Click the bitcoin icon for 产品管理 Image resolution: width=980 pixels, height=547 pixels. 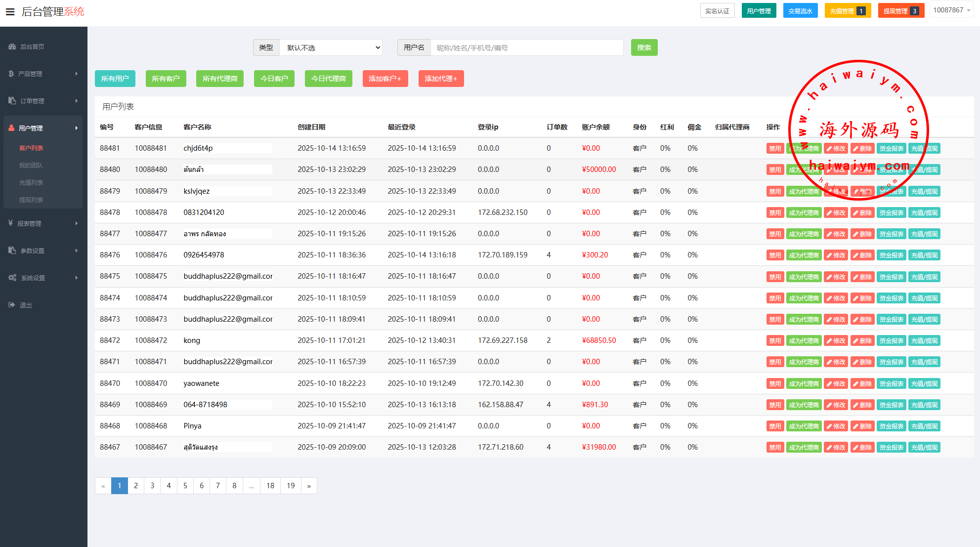point(11,74)
